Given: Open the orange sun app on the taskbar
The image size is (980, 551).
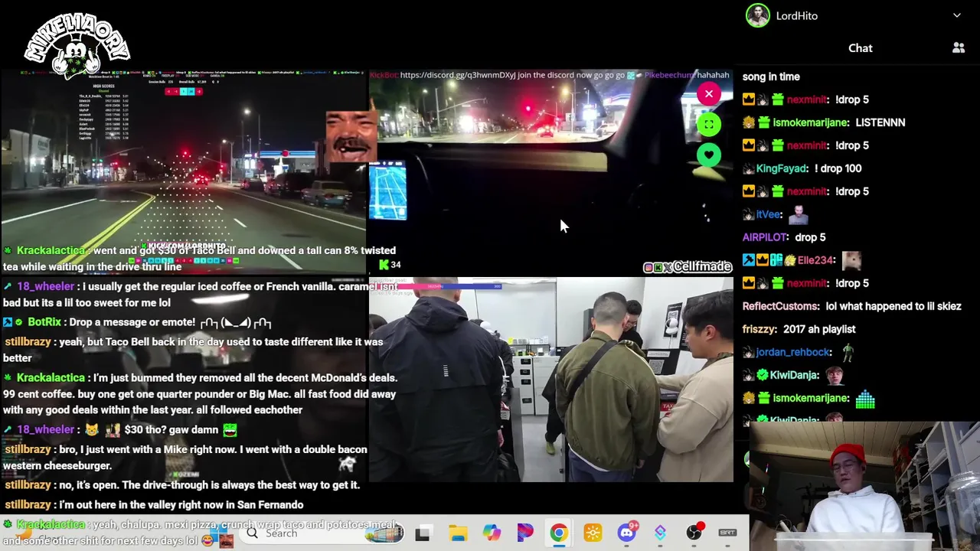Looking at the screenshot, I should tap(593, 533).
